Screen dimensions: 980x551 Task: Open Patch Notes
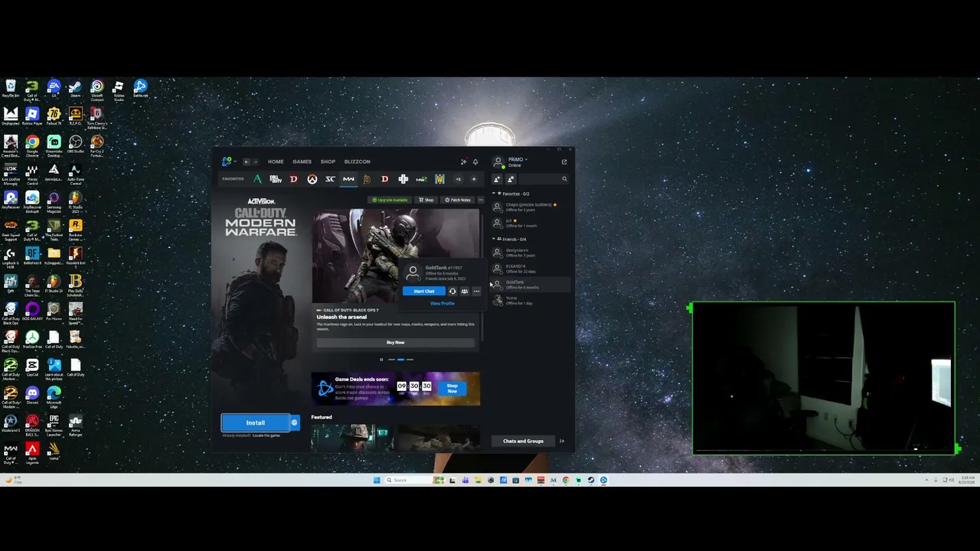pos(458,200)
